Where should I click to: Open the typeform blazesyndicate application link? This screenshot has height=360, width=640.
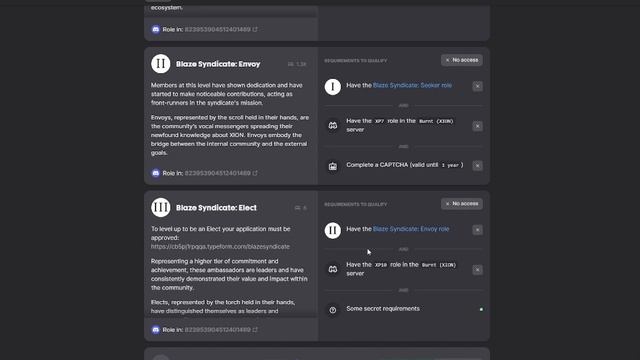[x=220, y=247]
